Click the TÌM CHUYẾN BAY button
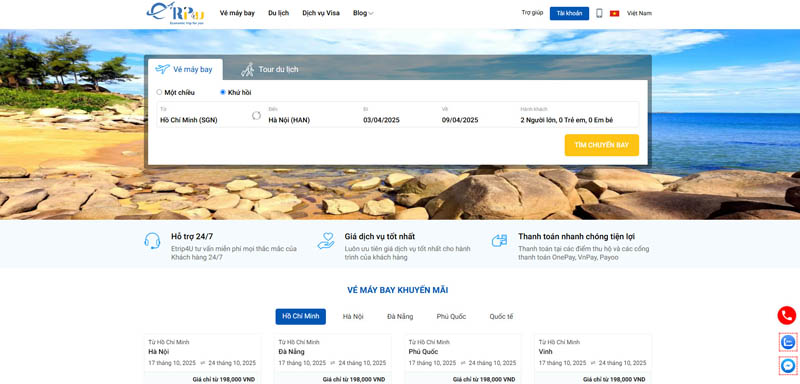The image size is (800, 384). pyautogui.click(x=602, y=145)
